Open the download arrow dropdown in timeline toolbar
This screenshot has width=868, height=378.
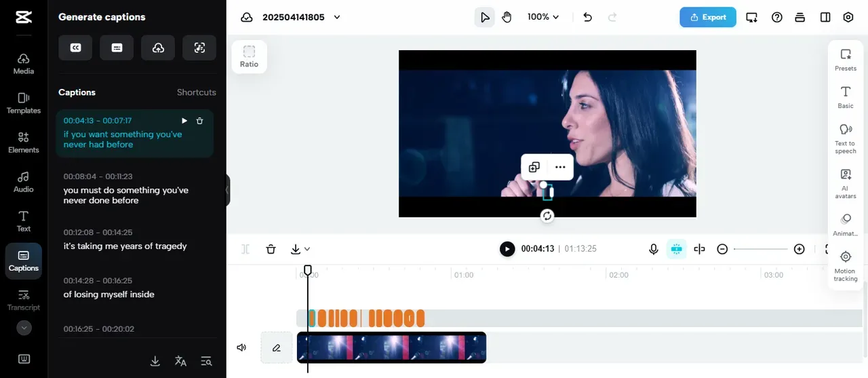300,249
